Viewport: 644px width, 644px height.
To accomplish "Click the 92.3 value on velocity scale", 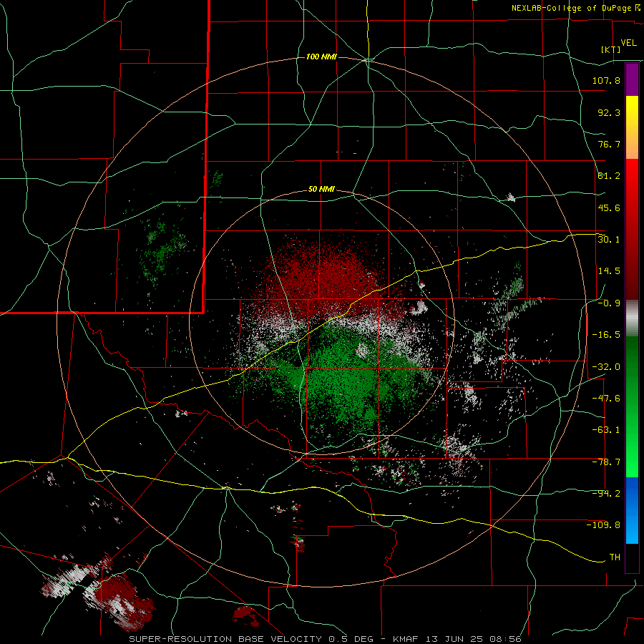I will point(609,112).
